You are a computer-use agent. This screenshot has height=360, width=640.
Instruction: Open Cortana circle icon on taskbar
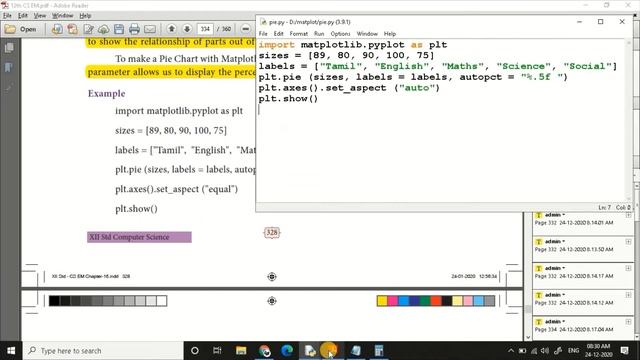point(195,351)
